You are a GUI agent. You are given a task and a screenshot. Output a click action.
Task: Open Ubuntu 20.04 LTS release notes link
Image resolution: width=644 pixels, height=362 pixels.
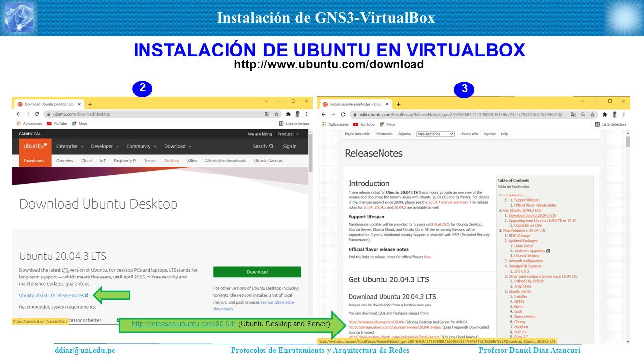[x=54, y=295]
